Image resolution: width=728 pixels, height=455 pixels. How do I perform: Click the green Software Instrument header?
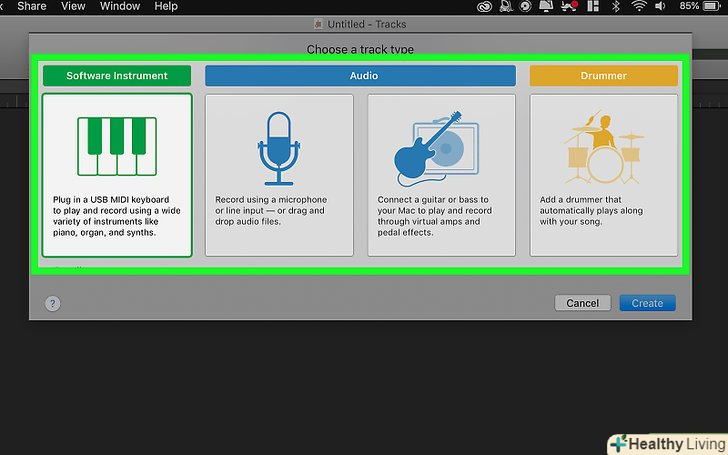pyautogui.click(x=117, y=76)
